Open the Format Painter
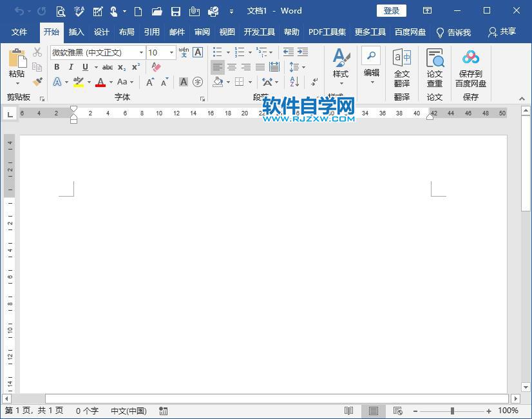The height and width of the screenshot is (419, 532). coord(37,82)
